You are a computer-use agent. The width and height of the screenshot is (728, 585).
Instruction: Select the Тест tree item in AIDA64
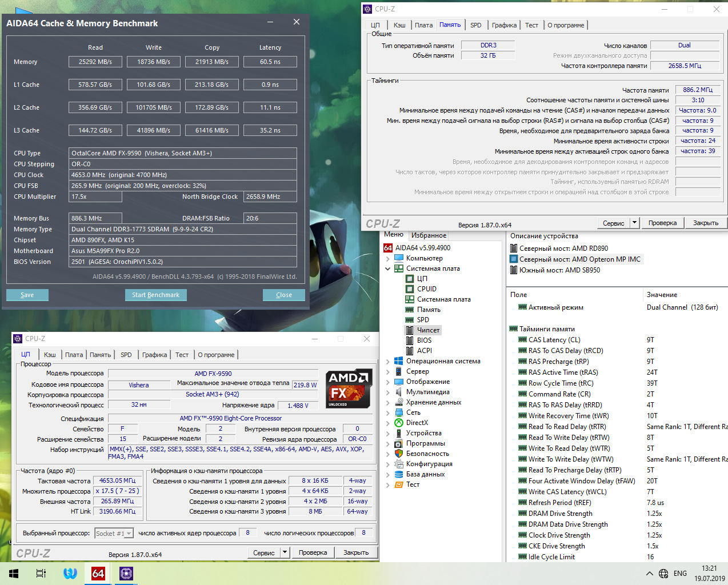[x=413, y=484]
